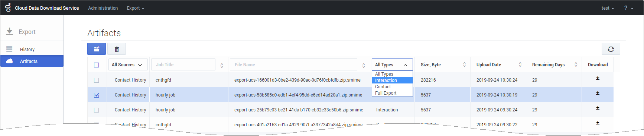The width and height of the screenshot is (644, 136).
Task: Click the Export download icon in sidebar
Action: click(x=10, y=31)
